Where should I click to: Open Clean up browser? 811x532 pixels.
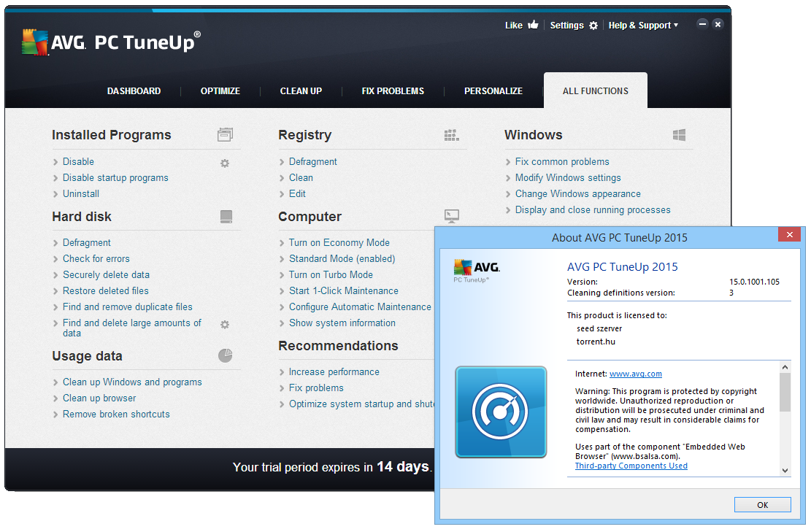tap(99, 398)
